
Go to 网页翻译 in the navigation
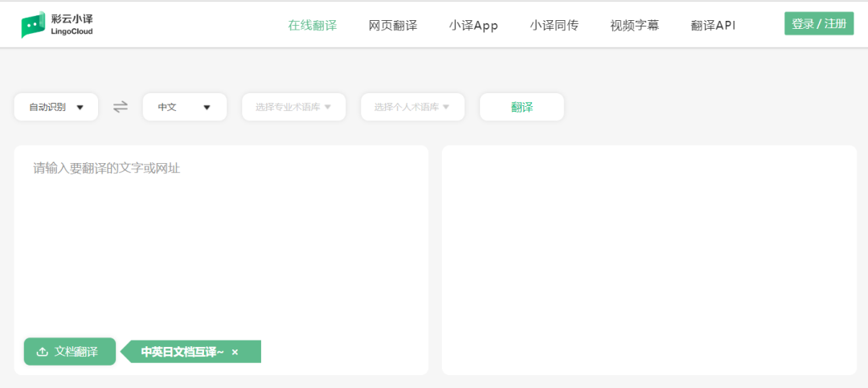(x=392, y=25)
